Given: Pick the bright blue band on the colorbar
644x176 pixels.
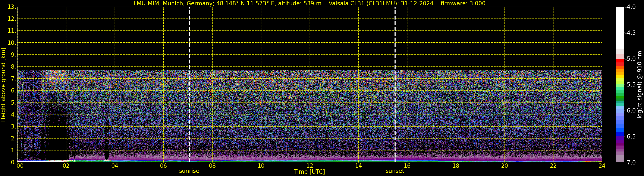Looking at the screenshot, I should (620, 130).
